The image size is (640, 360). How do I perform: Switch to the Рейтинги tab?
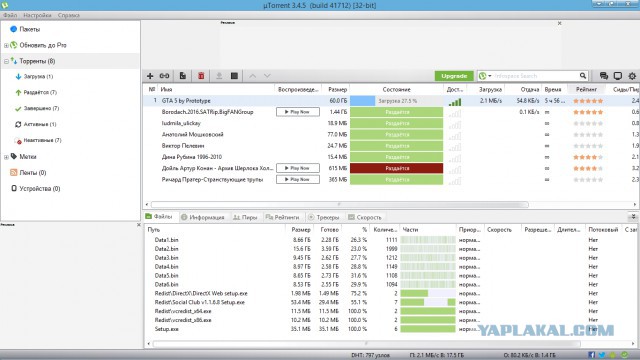(282, 218)
